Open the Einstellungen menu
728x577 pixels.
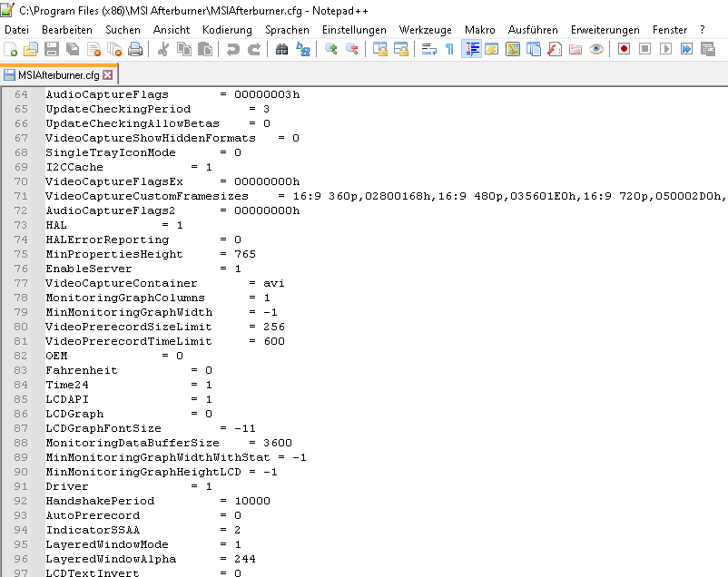click(354, 30)
